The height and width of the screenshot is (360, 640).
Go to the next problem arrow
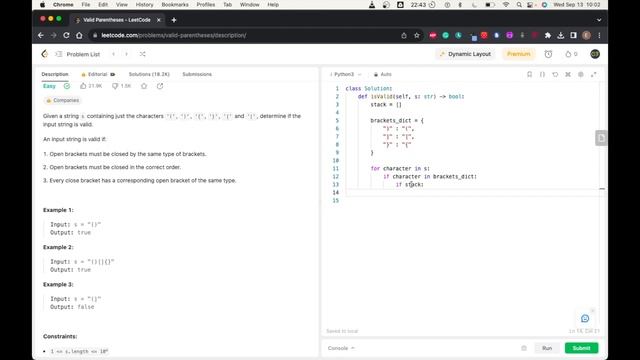pos(127,54)
